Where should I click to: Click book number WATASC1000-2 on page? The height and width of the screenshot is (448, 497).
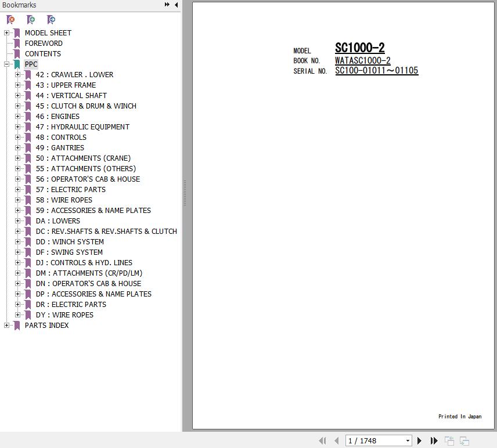point(363,60)
